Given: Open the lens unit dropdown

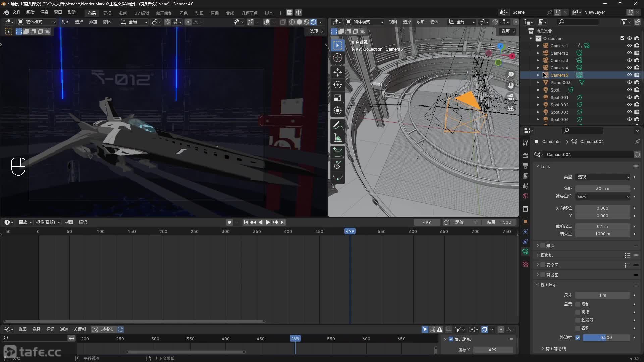Looking at the screenshot, I should [x=603, y=197].
